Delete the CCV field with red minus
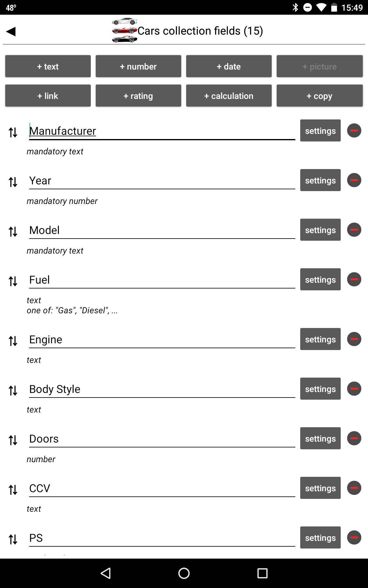This screenshot has height=588, width=368. (354, 488)
